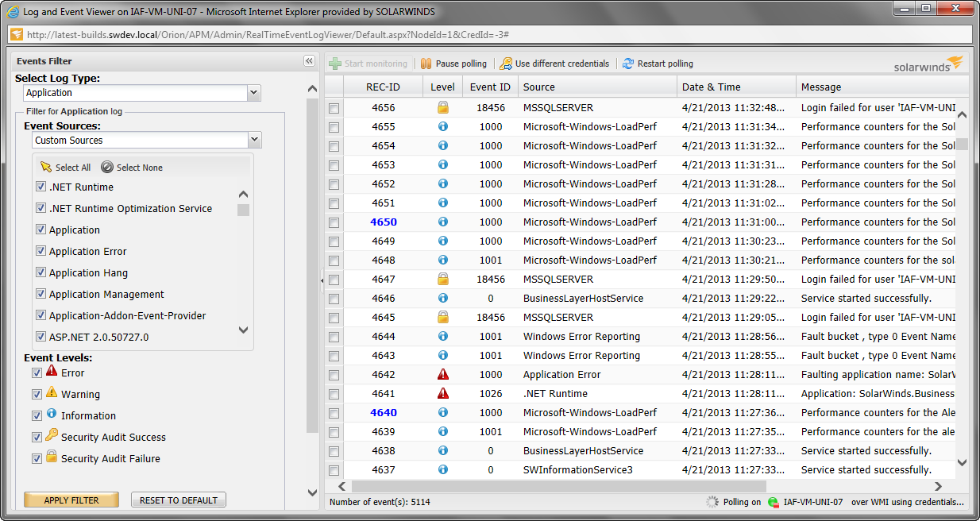The height and width of the screenshot is (521, 980).
Task: Click error level icon for record 4641
Action: tap(443, 393)
